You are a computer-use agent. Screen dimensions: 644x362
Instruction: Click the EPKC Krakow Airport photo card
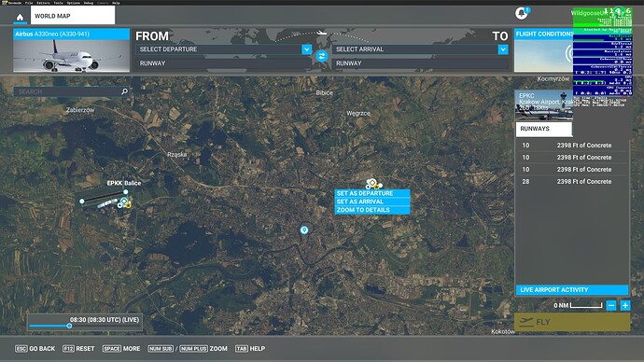point(544,105)
